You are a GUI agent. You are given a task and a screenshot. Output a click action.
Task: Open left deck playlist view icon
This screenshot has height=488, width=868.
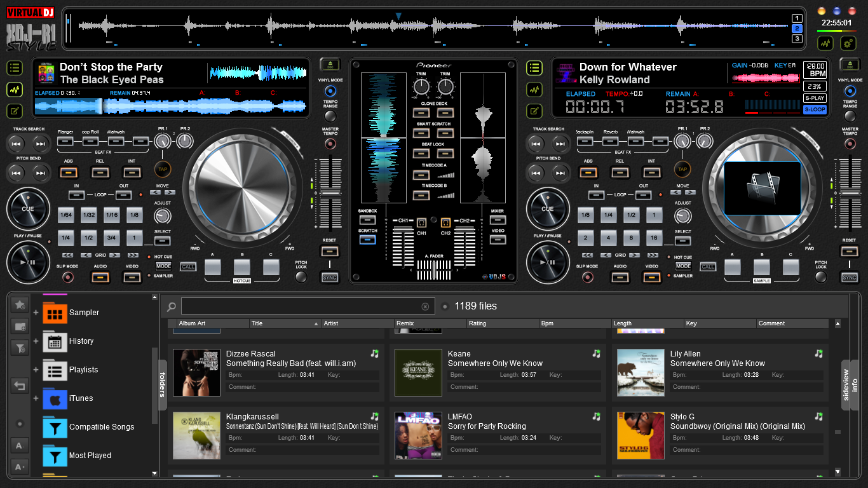click(15, 68)
